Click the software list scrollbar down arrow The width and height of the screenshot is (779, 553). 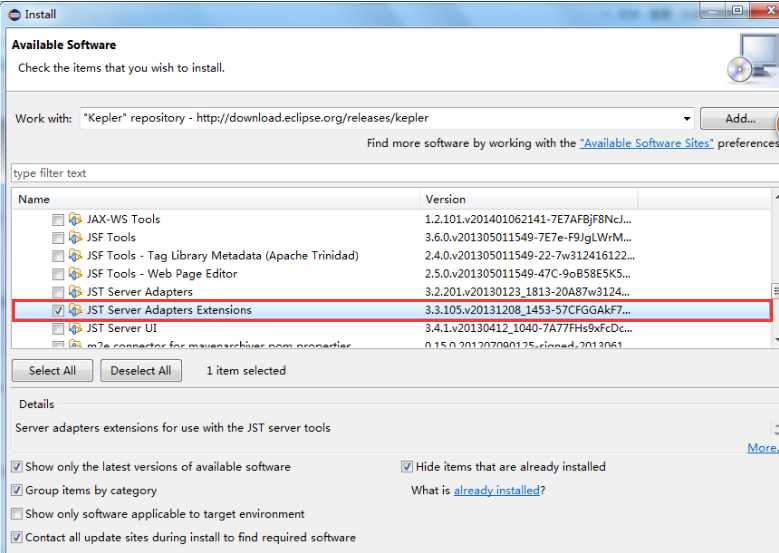[776, 340]
